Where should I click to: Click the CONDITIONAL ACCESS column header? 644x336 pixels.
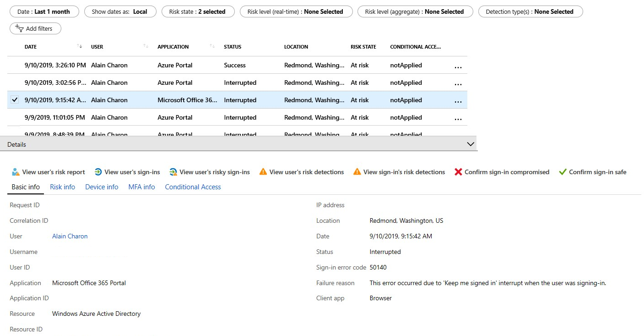(415, 47)
